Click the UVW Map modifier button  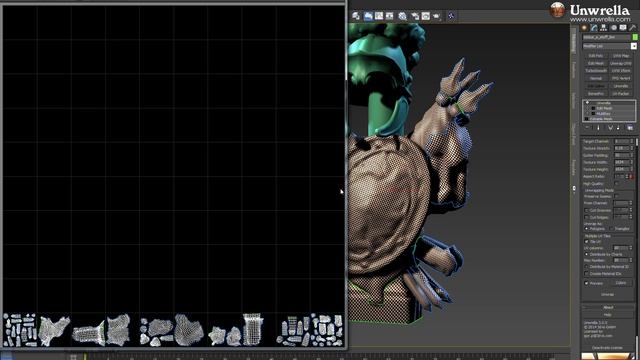pyautogui.click(x=621, y=56)
